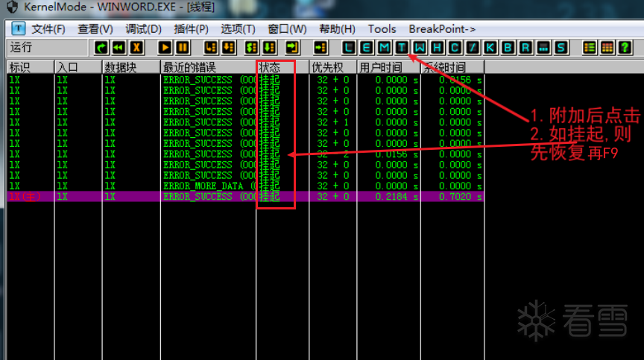Select the main thread identifier marked (主)
Screen dimensions: 644x360
[x=25, y=197]
